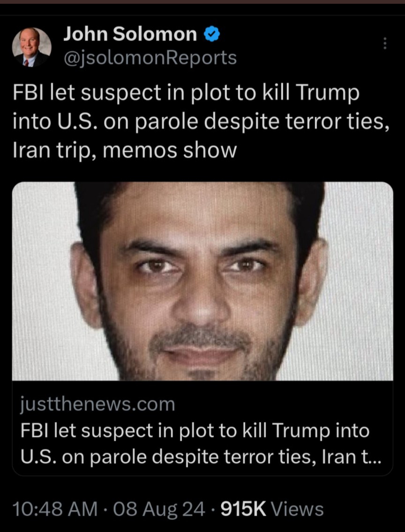Click the word 'Trump' in the tweet text

327,93
